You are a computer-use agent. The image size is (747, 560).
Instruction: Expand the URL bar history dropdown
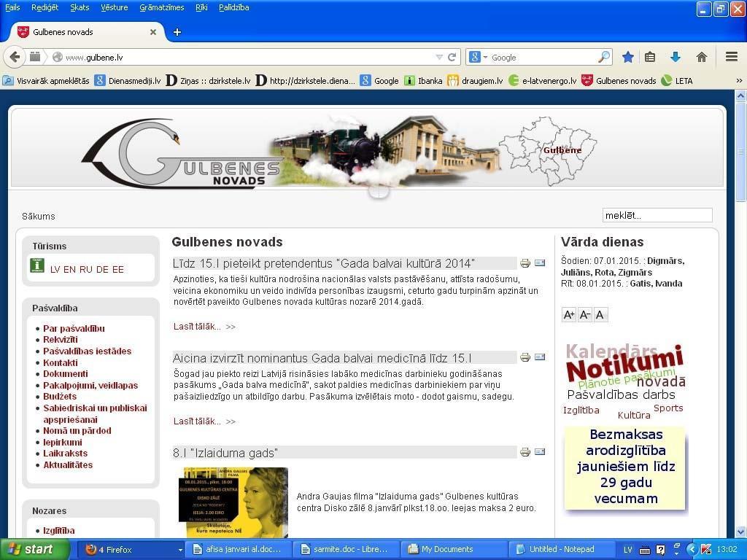439,57
